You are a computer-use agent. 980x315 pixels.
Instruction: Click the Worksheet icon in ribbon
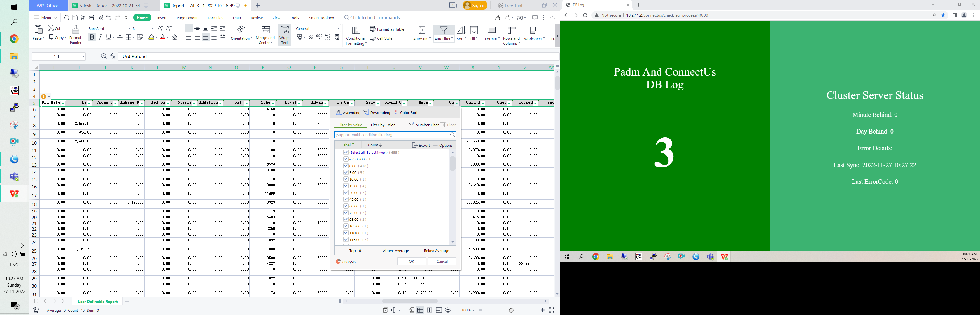[x=534, y=30]
